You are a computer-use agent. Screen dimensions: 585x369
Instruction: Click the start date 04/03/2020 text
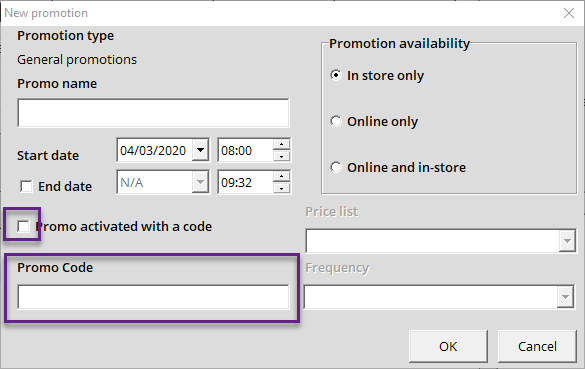click(x=153, y=151)
